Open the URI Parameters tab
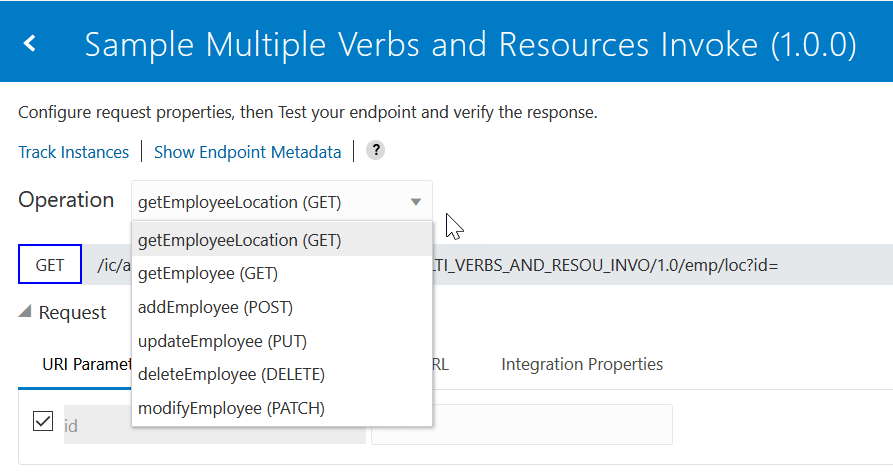 click(x=85, y=364)
